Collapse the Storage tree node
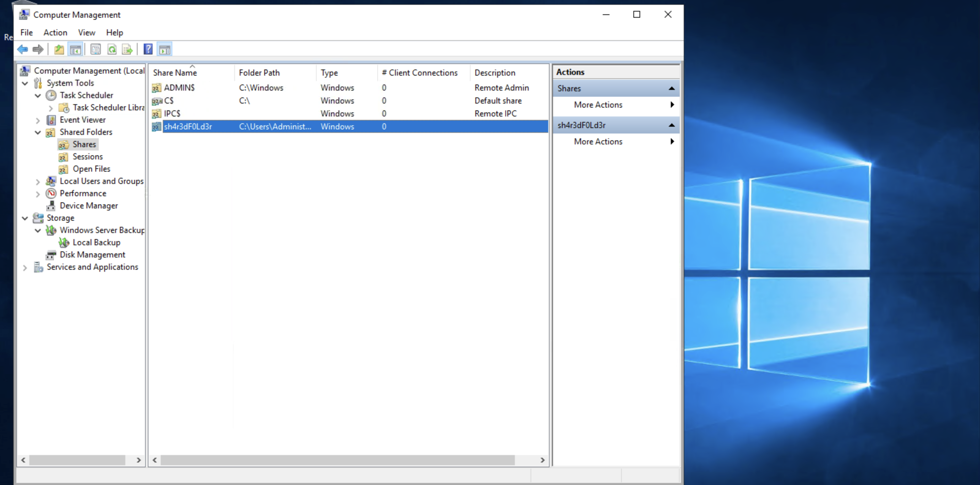This screenshot has width=980, height=485. (25, 218)
